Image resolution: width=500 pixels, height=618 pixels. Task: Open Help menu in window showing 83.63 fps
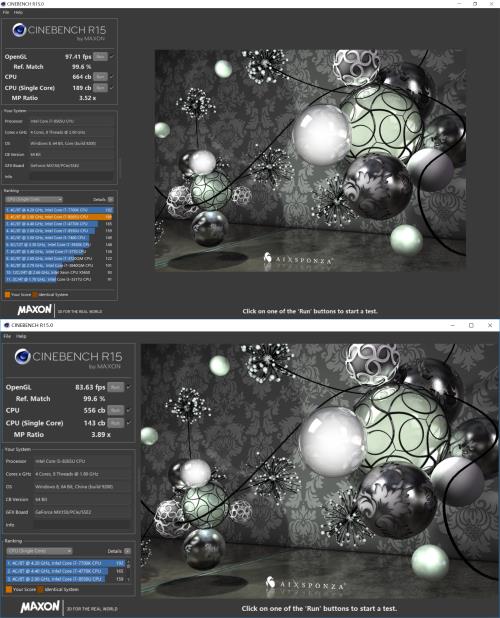click(21, 336)
